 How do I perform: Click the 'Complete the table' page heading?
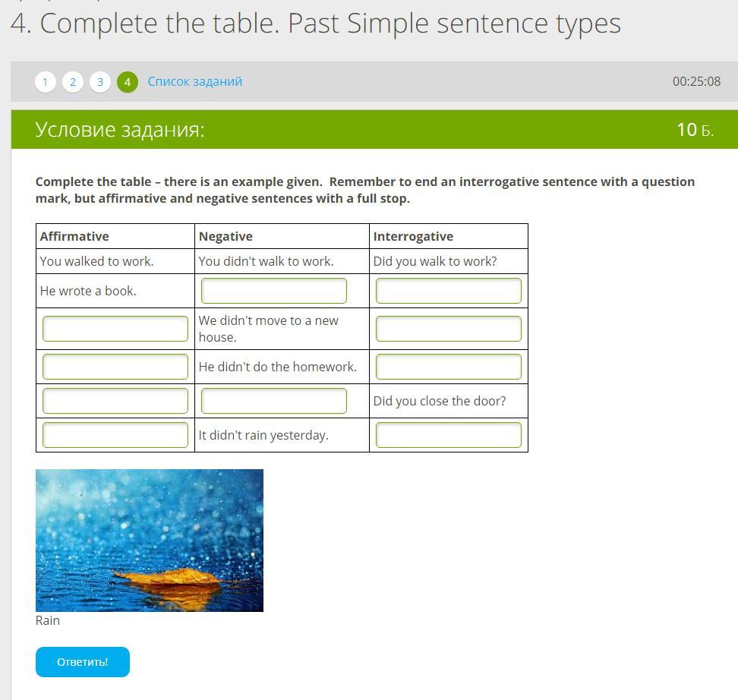316,24
